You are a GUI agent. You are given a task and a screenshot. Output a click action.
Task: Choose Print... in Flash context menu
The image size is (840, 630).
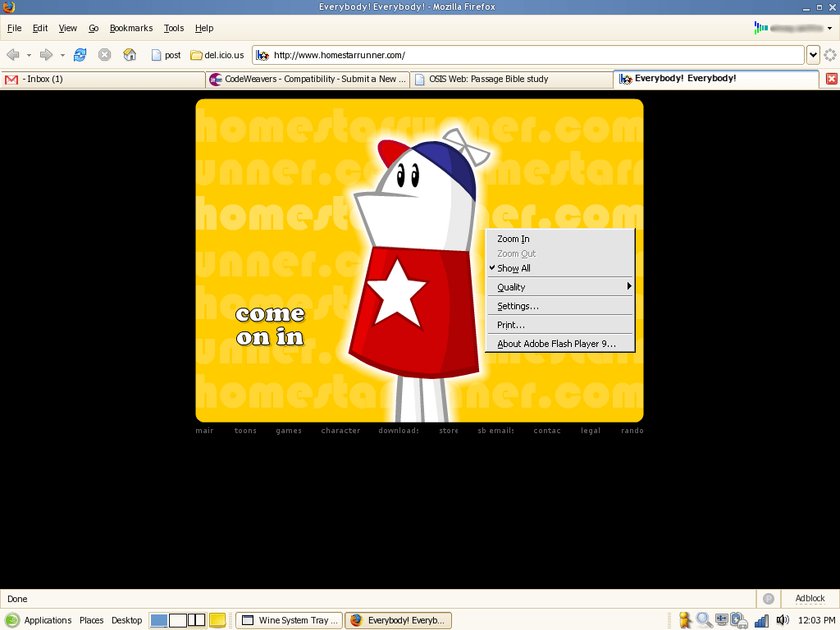click(559, 325)
